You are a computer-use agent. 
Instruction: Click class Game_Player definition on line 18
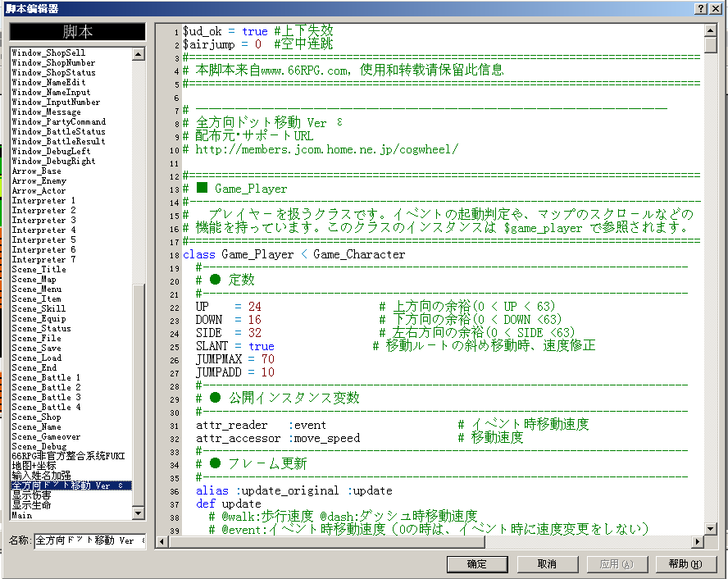293,254
